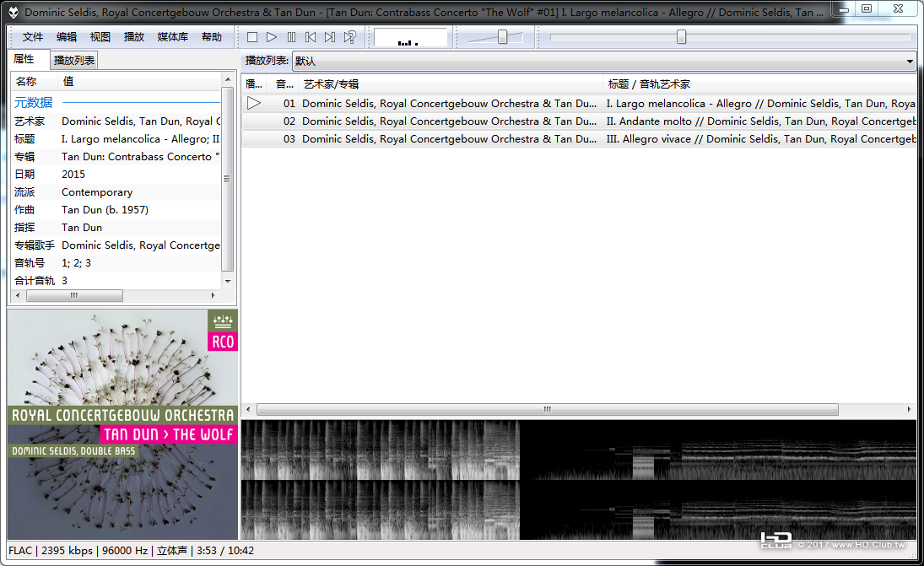Click the Tan Dun The Wolf album cover
This screenshot has height=566, width=924.
(x=122, y=424)
